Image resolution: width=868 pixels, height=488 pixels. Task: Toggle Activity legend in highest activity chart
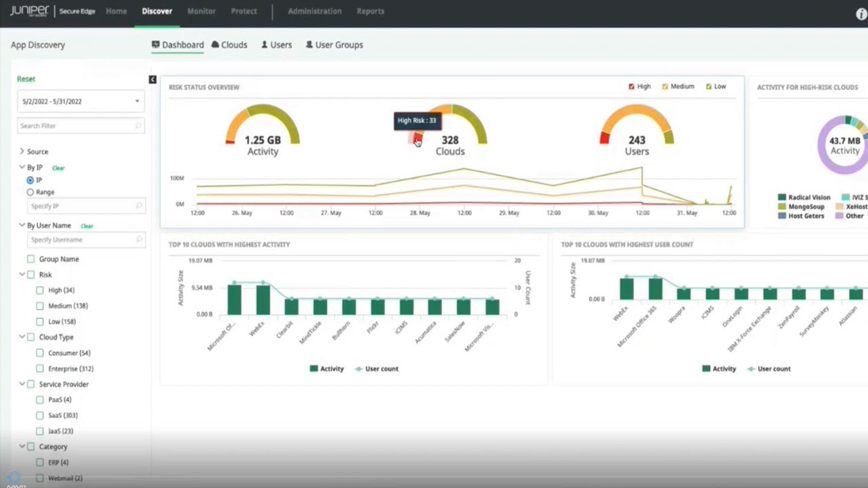coord(326,369)
